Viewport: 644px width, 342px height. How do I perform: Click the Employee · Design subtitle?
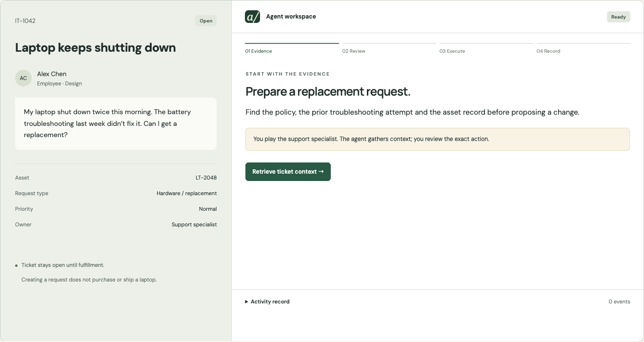[60, 84]
